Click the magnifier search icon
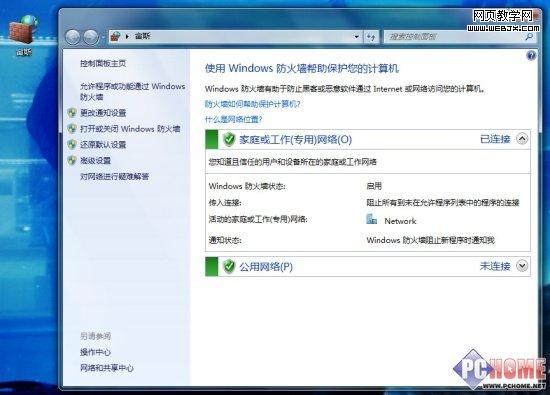Image resolution: width=550 pixels, height=395 pixels. [529, 36]
